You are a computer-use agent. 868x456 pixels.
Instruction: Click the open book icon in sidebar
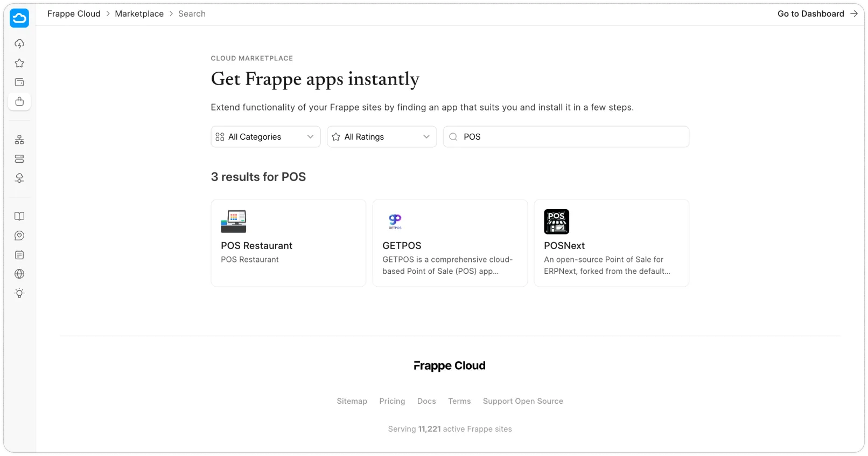click(19, 216)
